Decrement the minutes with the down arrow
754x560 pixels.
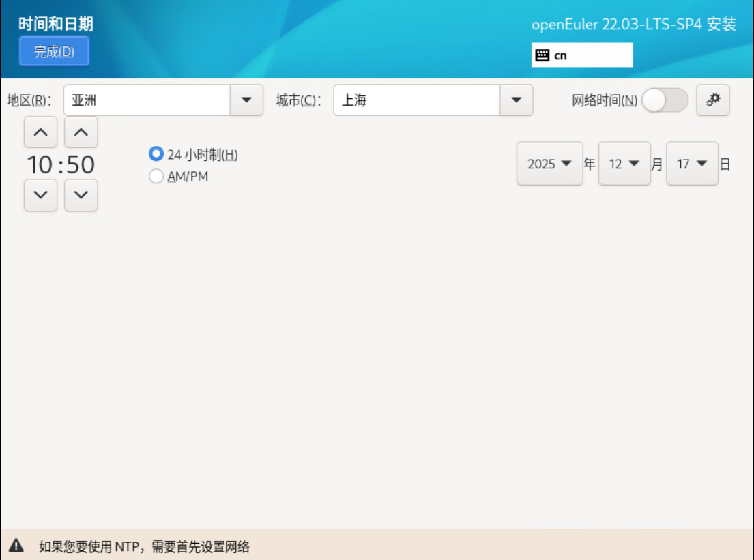coord(81,196)
